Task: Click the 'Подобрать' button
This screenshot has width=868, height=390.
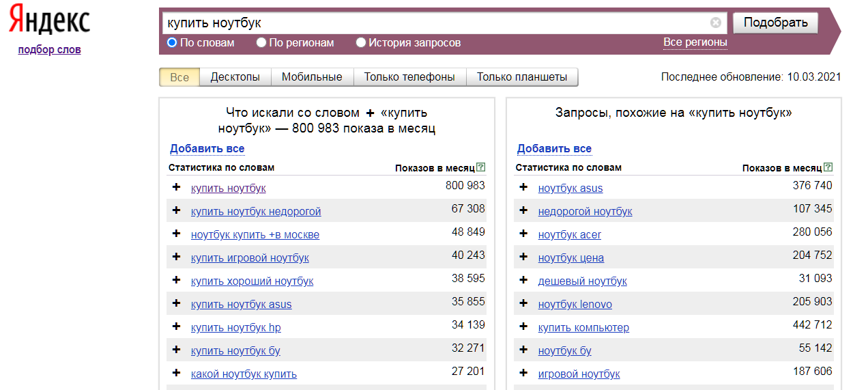Action: point(775,23)
